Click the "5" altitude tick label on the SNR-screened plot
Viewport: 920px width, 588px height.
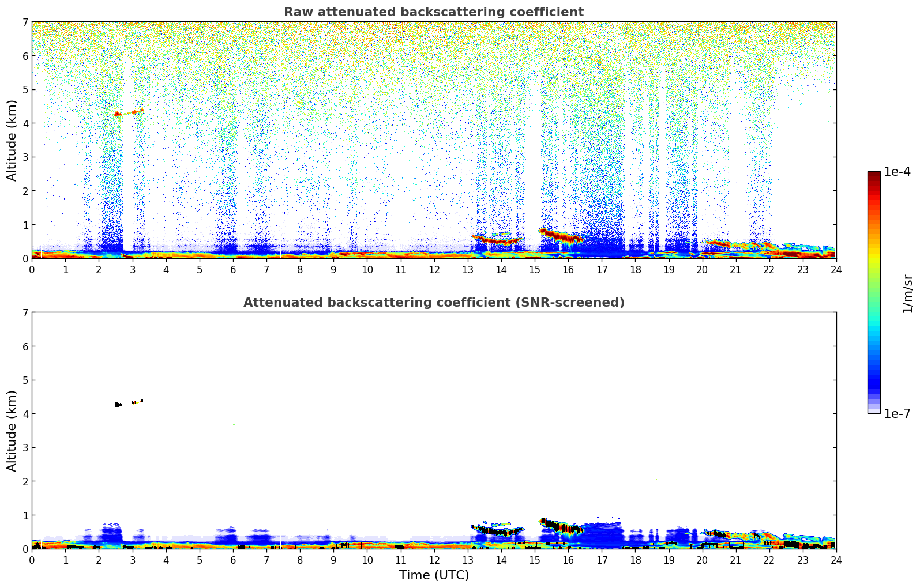(25, 380)
